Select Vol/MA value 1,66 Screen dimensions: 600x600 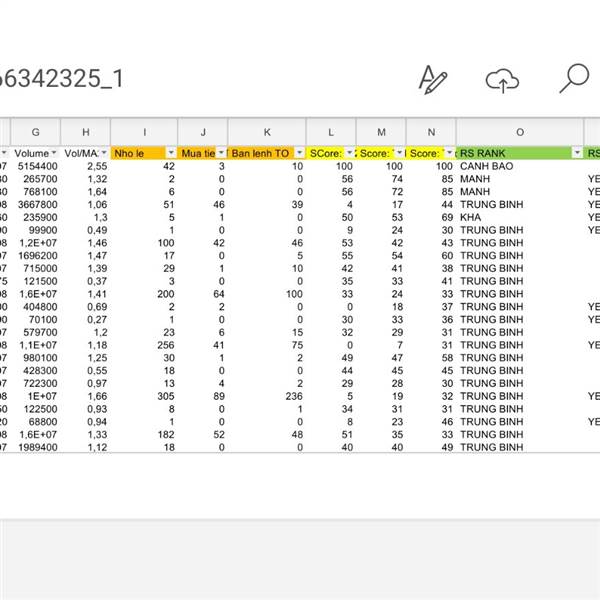click(x=86, y=396)
